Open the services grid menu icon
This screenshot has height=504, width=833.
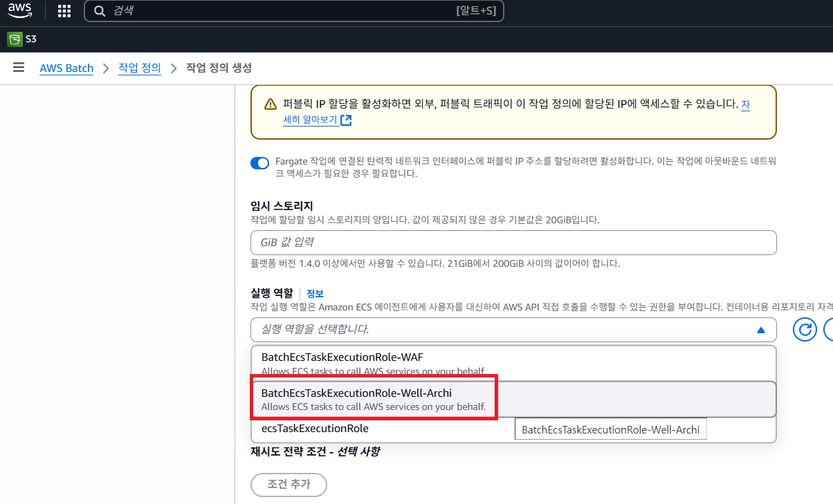click(64, 10)
